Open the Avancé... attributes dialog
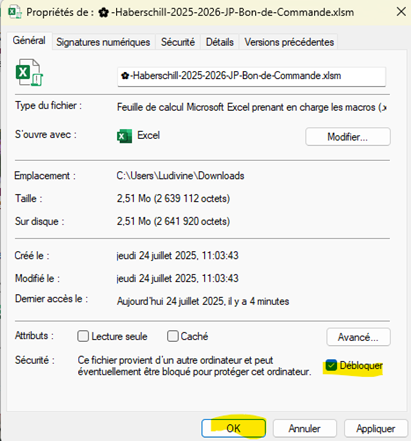This screenshot has height=441, width=411. point(358,337)
